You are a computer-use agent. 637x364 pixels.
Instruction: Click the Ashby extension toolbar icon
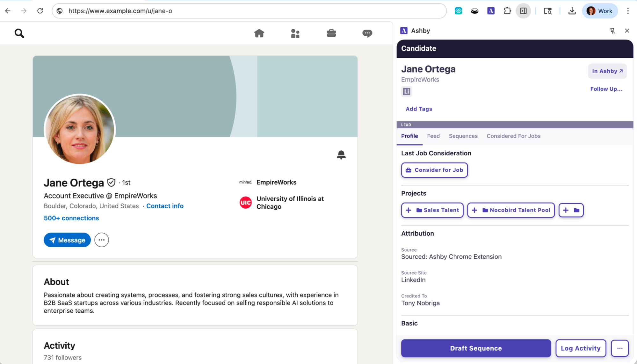(491, 11)
